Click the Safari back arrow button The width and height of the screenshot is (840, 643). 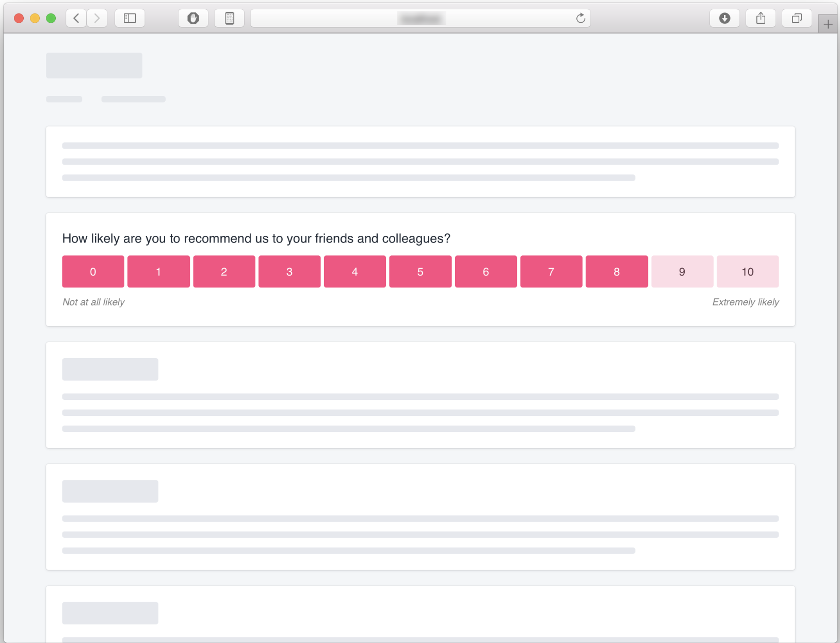(x=76, y=19)
